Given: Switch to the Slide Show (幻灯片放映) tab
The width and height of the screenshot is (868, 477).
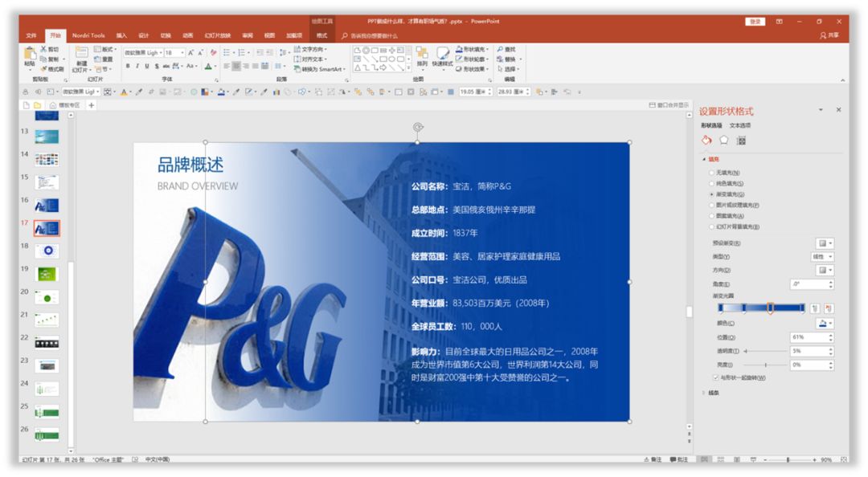Looking at the screenshot, I should [x=218, y=35].
